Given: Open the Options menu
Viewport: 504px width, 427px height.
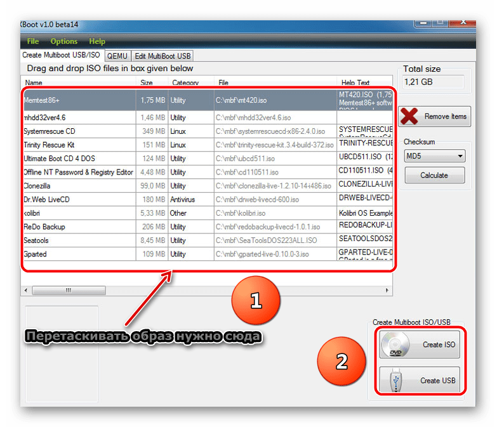Looking at the screenshot, I should [x=64, y=41].
